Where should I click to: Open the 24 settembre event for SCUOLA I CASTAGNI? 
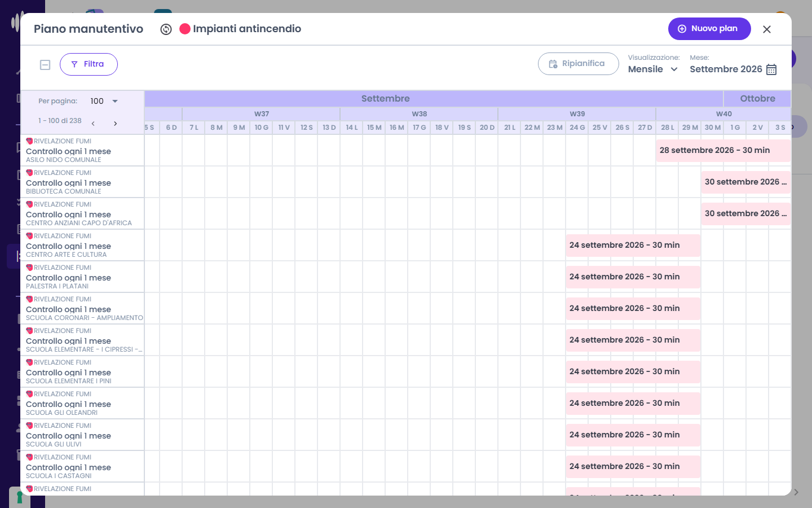tap(633, 467)
